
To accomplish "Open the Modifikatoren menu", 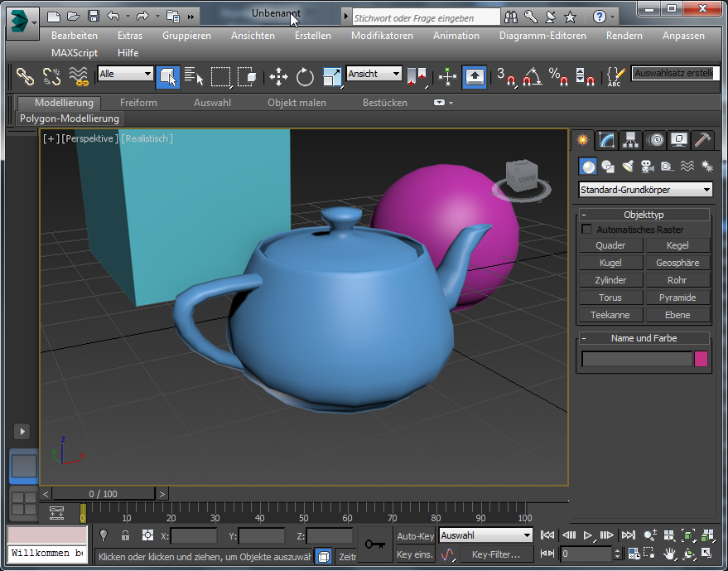I will pos(382,36).
